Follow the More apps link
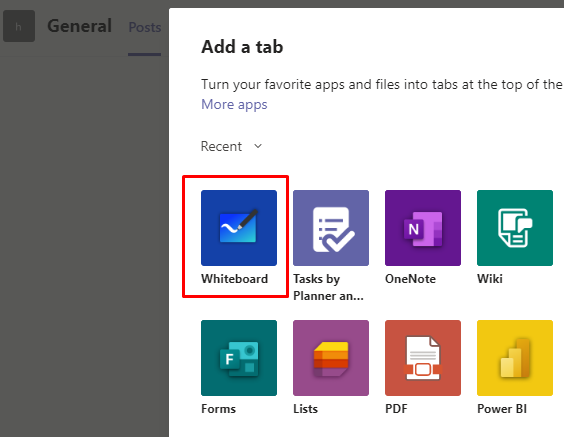The image size is (564, 437). pyautogui.click(x=234, y=104)
